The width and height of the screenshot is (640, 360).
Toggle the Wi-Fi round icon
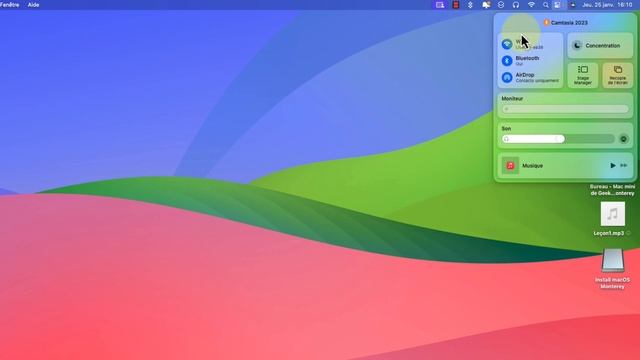507,44
